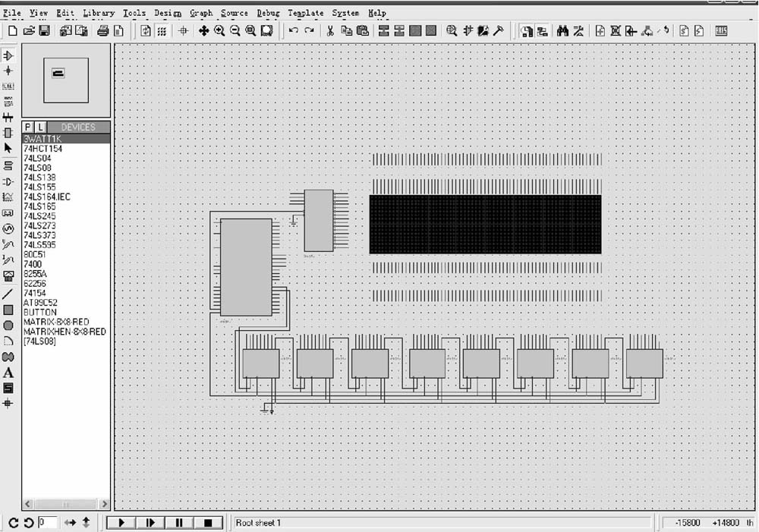Click the overview window thumbnail

click(66, 80)
